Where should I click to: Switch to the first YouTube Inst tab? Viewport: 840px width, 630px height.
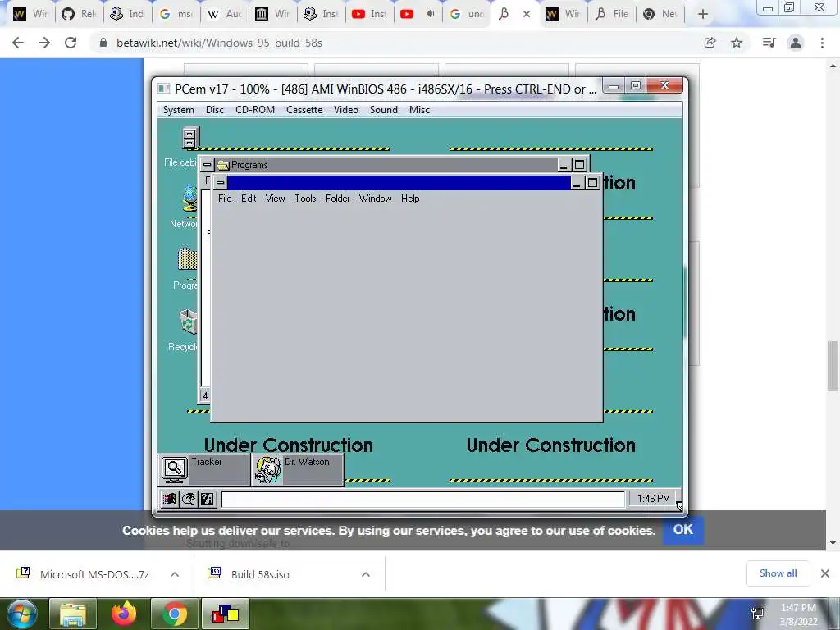pos(369,14)
